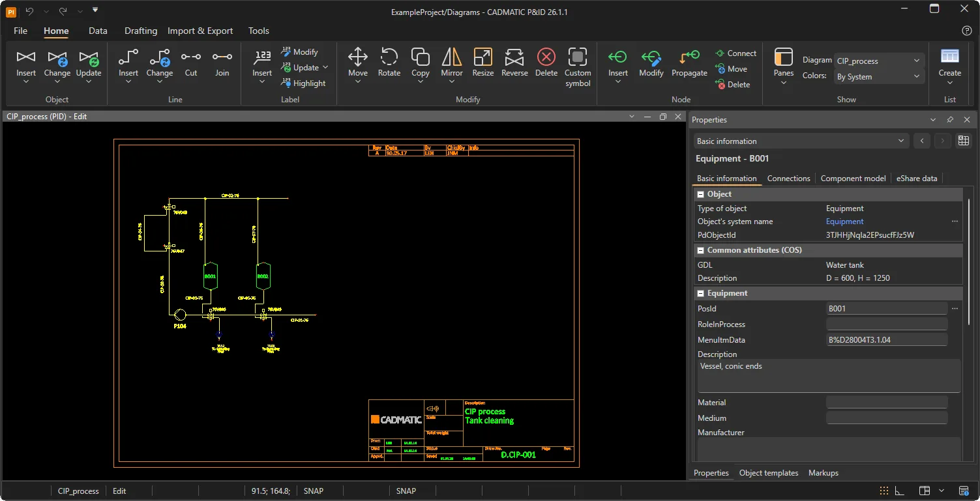The image size is (980, 501).
Task: Open the Component model tab
Action: [853, 179]
